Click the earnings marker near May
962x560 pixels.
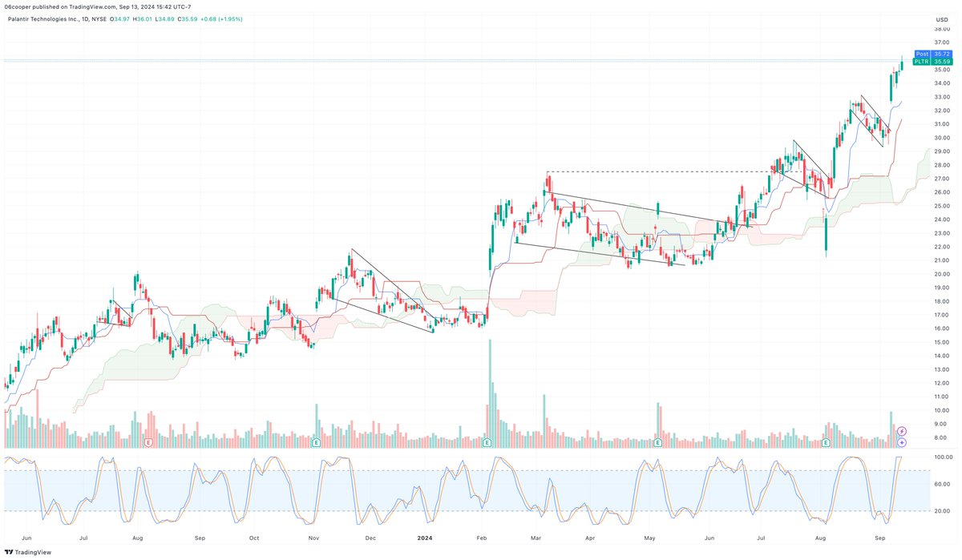tap(657, 442)
